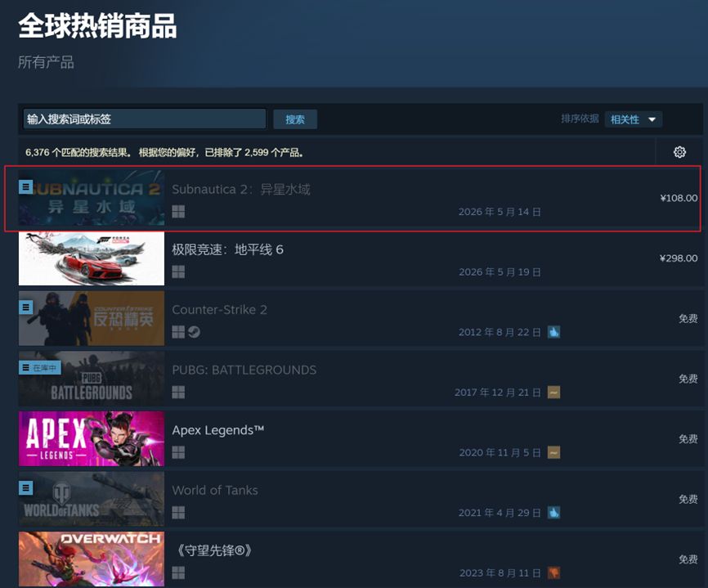The width and height of the screenshot is (708, 588).
Task: Click Windows platform icon under Apex Legends
Action: [x=178, y=452]
